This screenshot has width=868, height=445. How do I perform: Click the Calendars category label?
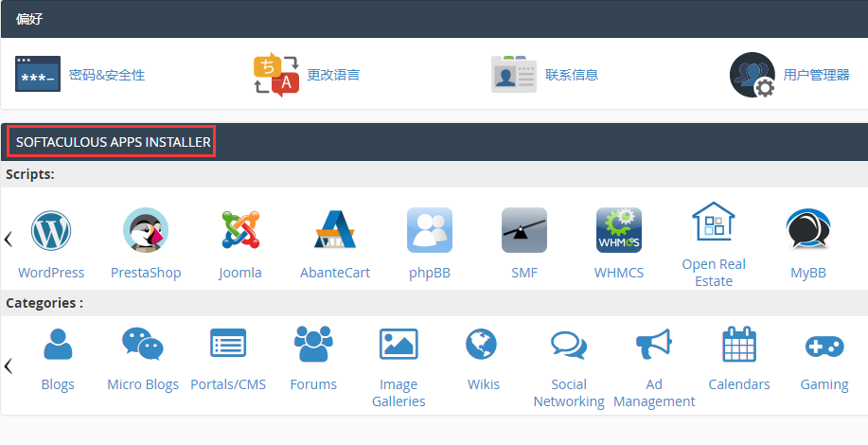[739, 384]
